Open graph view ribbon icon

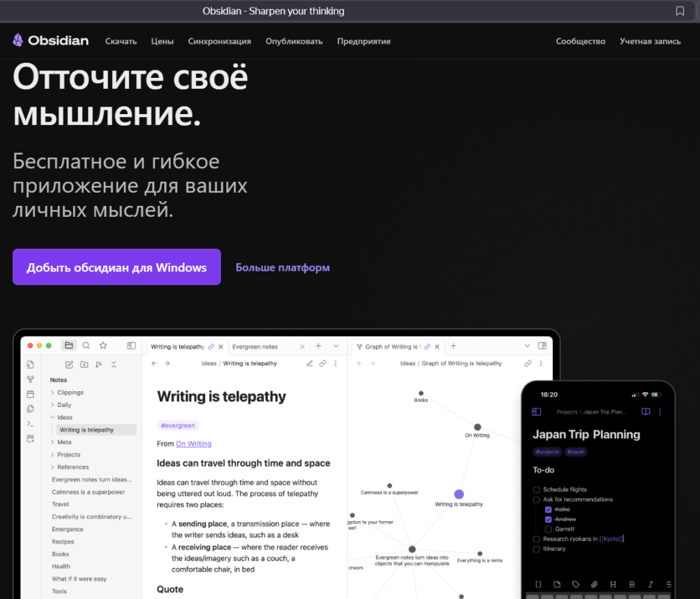pos(30,380)
